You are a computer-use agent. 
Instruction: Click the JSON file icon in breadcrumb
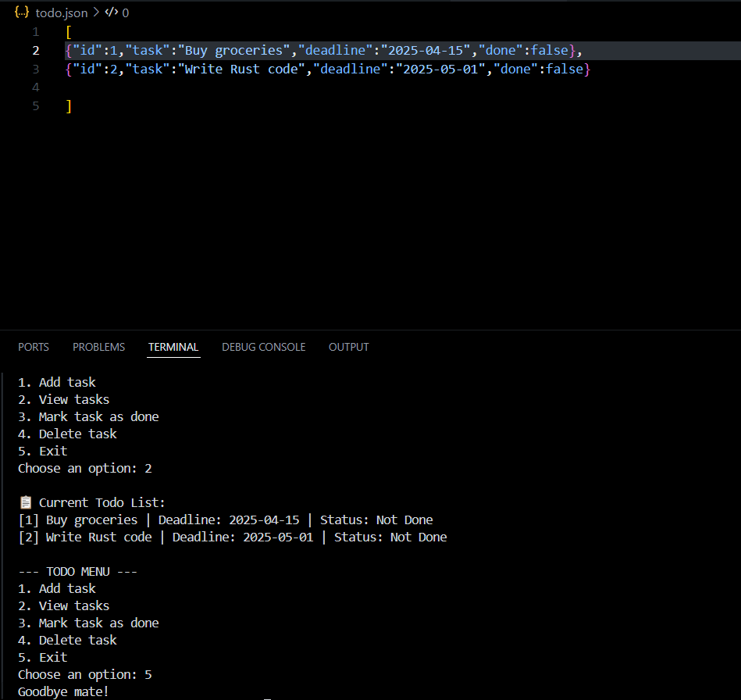tap(22, 12)
